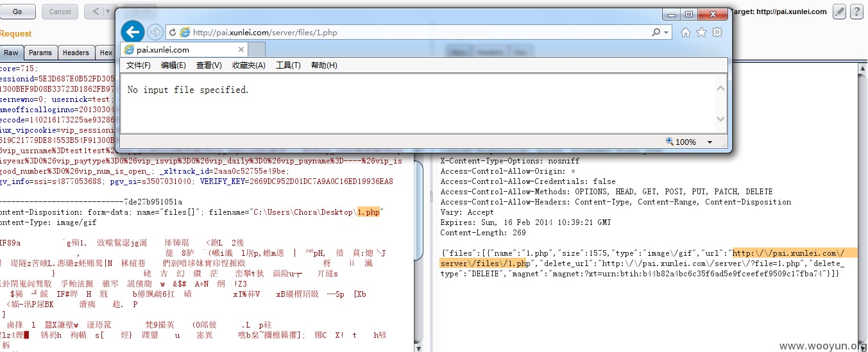Image resolution: width=868 pixels, height=352 pixels.
Task: Open Favorites star icon
Action: (702, 32)
